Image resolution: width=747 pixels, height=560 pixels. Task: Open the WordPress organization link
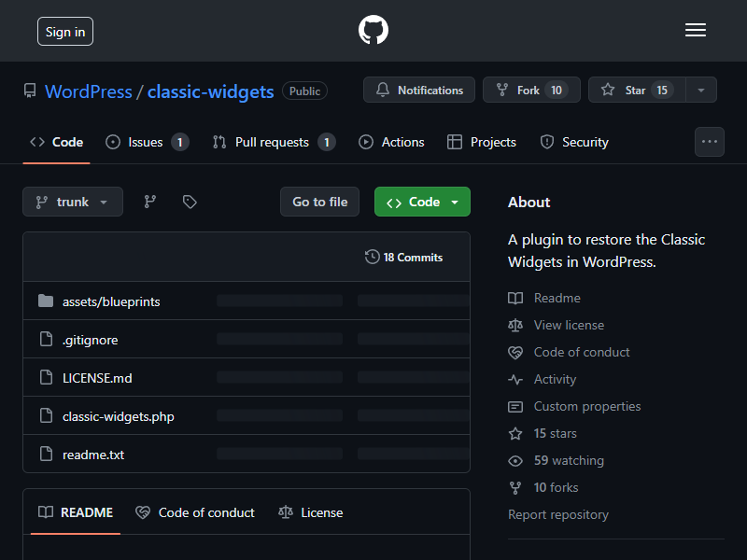tap(88, 91)
